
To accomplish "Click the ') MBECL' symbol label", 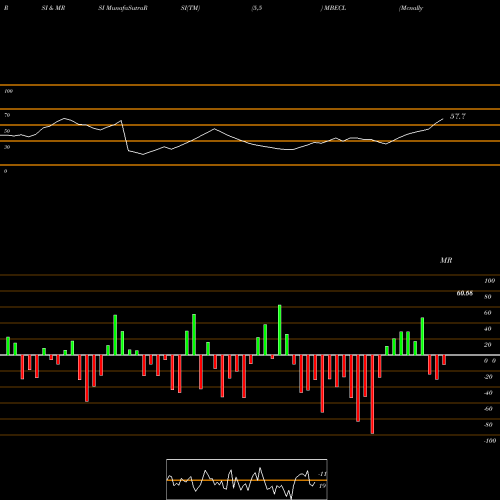I will [333, 8].
